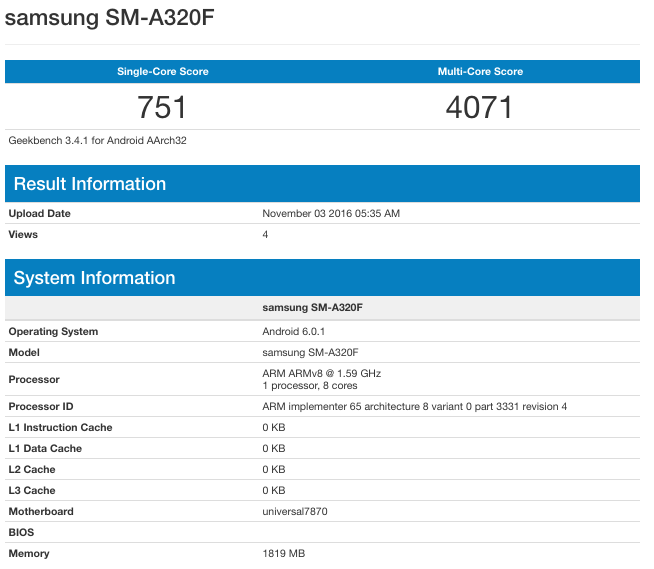Click the universal7870 motherboard value
Image resolution: width=654 pixels, height=569 pixels.
[295, 512]
